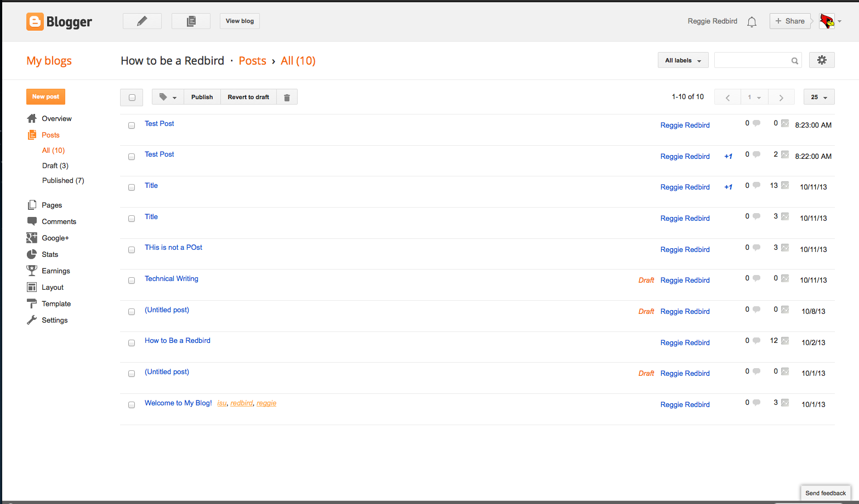This screenshot has height=504, width=859.
Task: Select all posts with the header checkbox
Action: click(x=132, y=96)
